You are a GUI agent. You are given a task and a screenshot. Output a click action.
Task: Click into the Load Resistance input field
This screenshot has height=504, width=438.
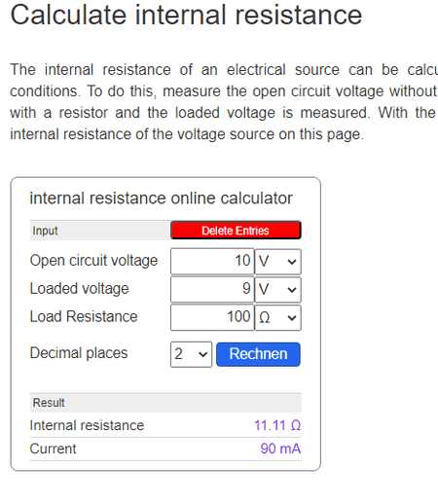pos(212,317)
